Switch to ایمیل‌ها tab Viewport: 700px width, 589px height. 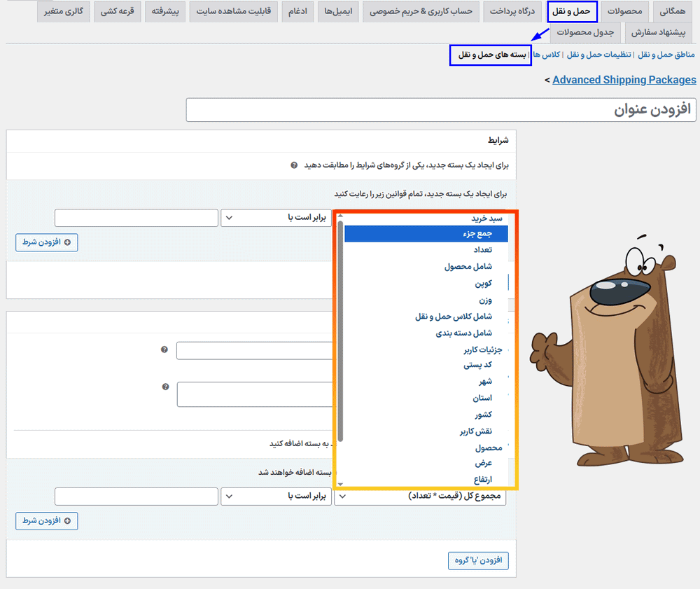[x=338, y=11]
